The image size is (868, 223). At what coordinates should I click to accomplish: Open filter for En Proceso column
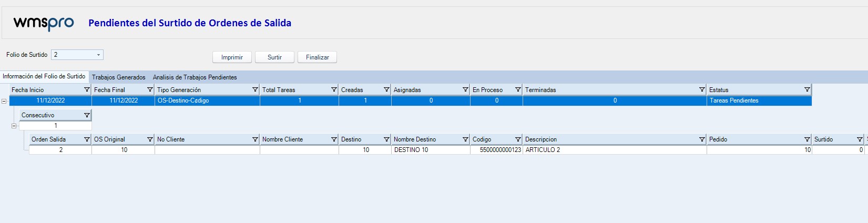pos(518,90)
